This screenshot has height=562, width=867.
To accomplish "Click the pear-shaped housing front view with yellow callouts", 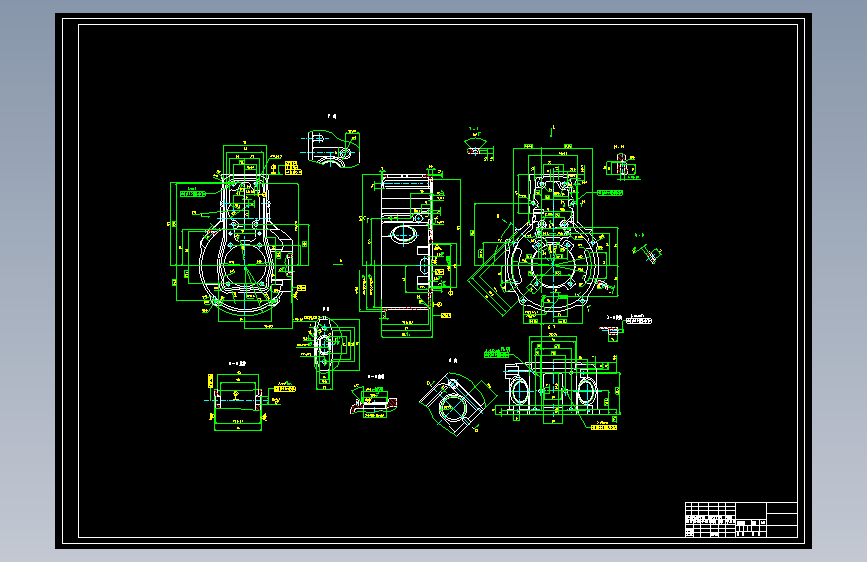I will click(239, 237).
